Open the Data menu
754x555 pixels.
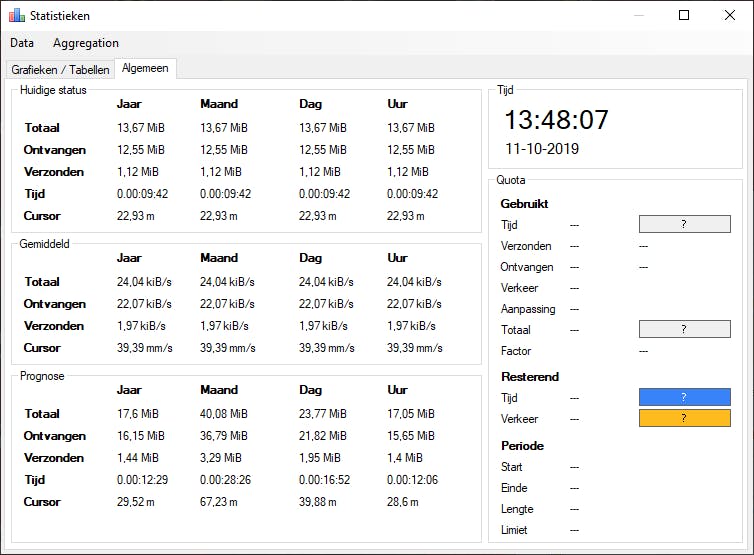pyautogui.click(x=22, y=43)
